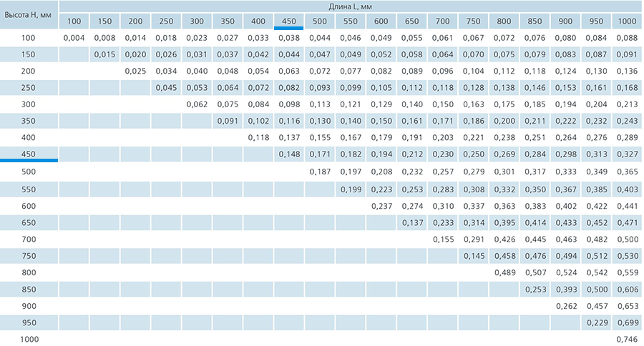This screenshot has width=644, height=346.
Task: Click the value 0,559 in row 800
Action: tap(627, 272)
